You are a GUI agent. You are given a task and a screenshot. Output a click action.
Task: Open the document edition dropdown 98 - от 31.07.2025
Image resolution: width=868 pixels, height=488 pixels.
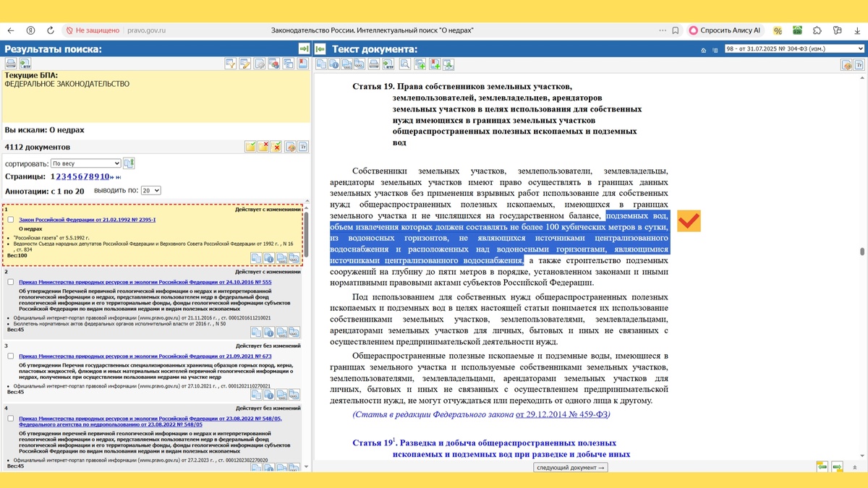point(794,48)
